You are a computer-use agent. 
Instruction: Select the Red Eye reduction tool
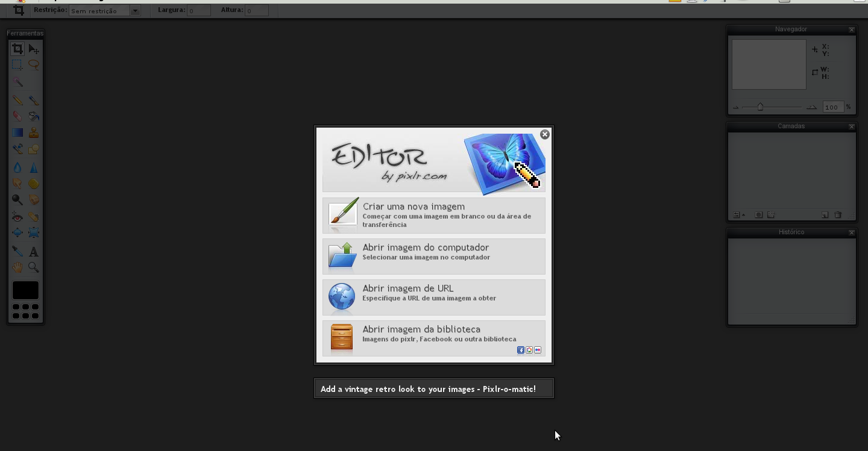17,217
